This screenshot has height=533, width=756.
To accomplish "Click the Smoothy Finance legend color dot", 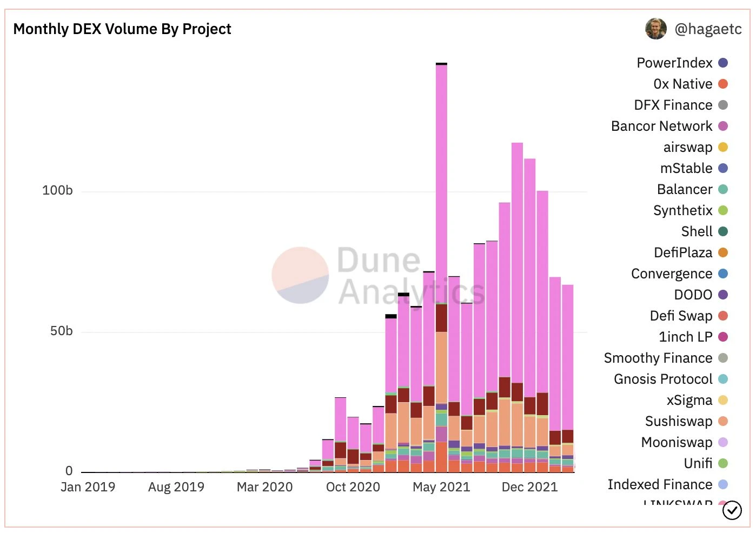I will click(723, 358).
